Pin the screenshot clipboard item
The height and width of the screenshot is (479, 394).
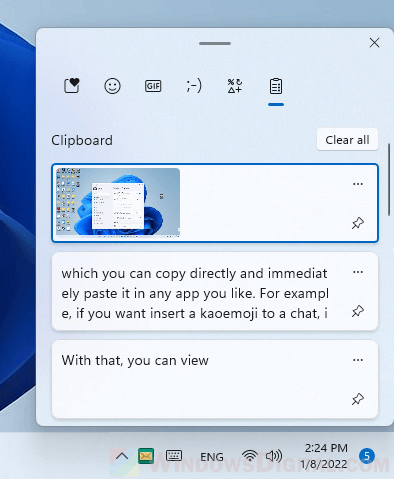coord(358,223)
